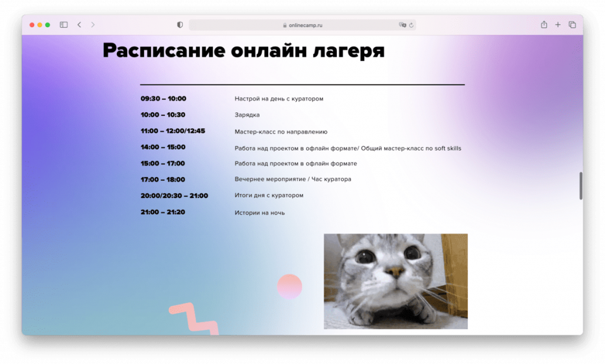This screenshot has height=364, width=605.
Task: Click the time 14:00 – 15:00
Action: [x=163, y=147]
